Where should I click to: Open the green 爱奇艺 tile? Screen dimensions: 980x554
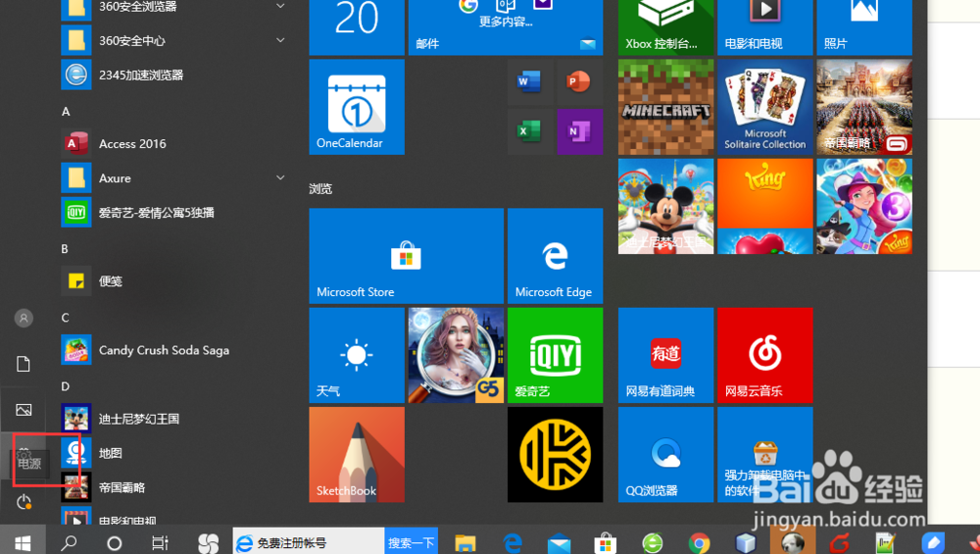(555, 355)
